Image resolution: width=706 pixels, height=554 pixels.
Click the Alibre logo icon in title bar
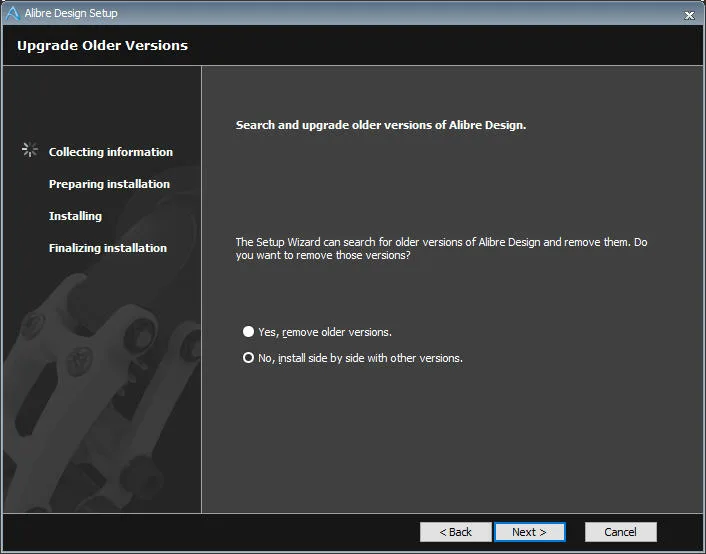[13, 14]
